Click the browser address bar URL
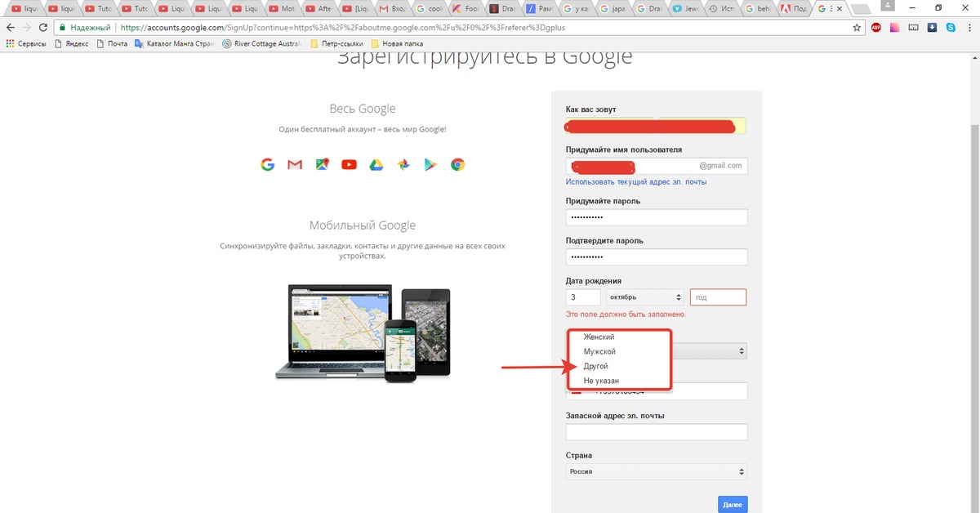Image resolution: width=980 pixels, height=513 pixels. [343, 27]
